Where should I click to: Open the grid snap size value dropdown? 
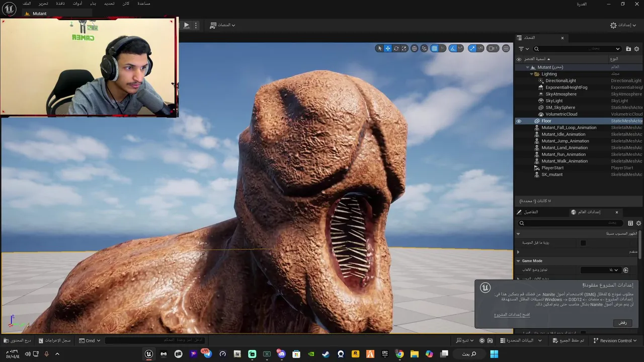click(x=442, y=48)
